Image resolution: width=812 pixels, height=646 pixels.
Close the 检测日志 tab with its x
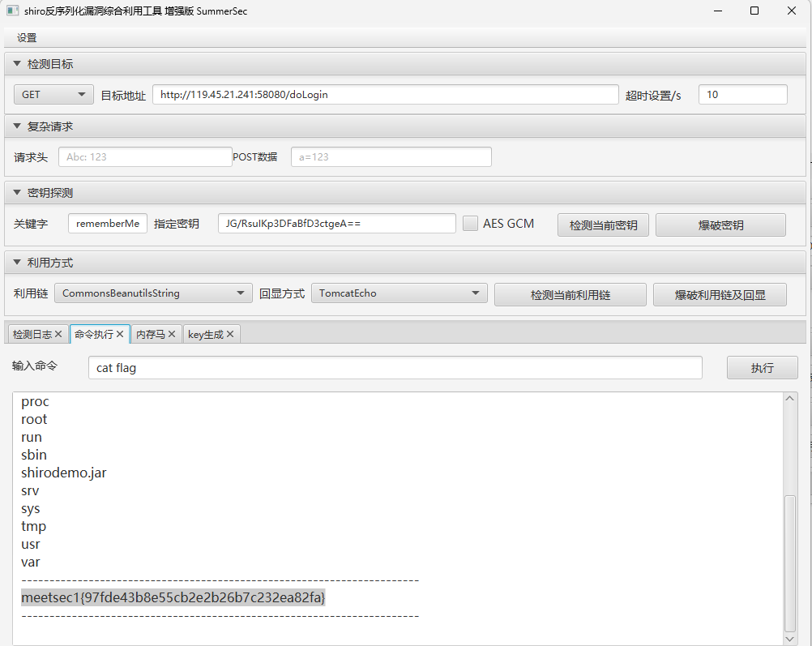tap(58, 334)
